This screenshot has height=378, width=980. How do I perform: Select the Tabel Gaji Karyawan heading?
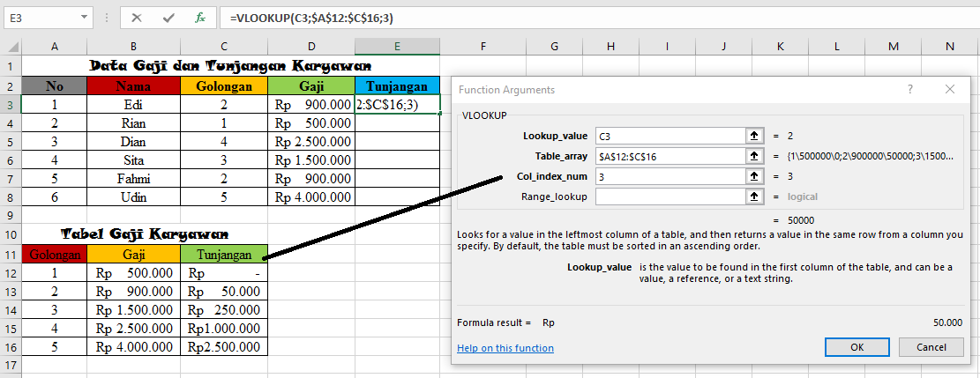click(145, 234)
